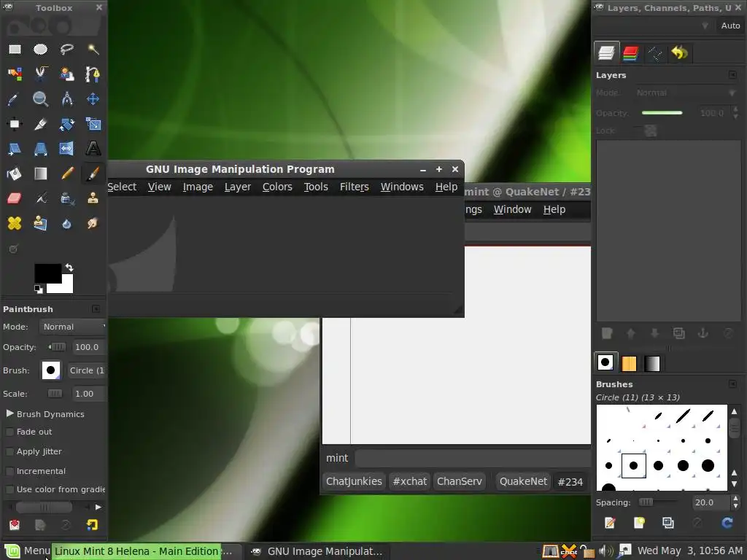Open the View menu in GIMP
The width and height of the screenshot is (747, 560).
coord(159,187)
